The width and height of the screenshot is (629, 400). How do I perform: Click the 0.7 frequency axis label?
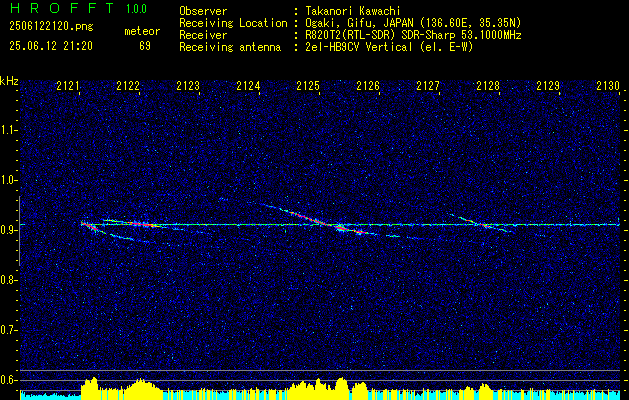tap(8, 330)
